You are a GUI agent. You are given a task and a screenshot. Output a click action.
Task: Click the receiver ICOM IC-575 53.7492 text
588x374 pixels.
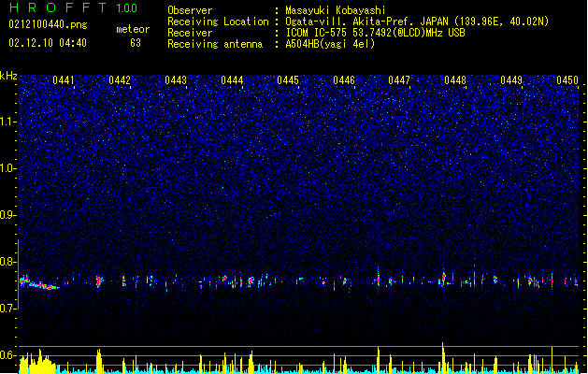click(x=375, y=33)
